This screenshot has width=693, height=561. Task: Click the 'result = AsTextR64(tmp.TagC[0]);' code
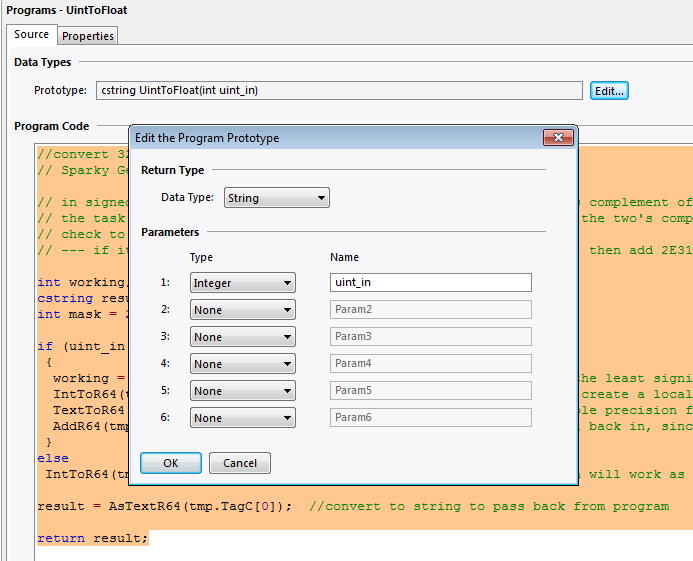[164, 506]
